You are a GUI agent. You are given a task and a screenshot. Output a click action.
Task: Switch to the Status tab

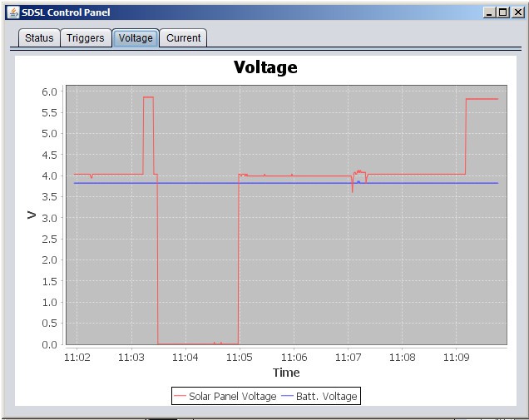[39, 37]
